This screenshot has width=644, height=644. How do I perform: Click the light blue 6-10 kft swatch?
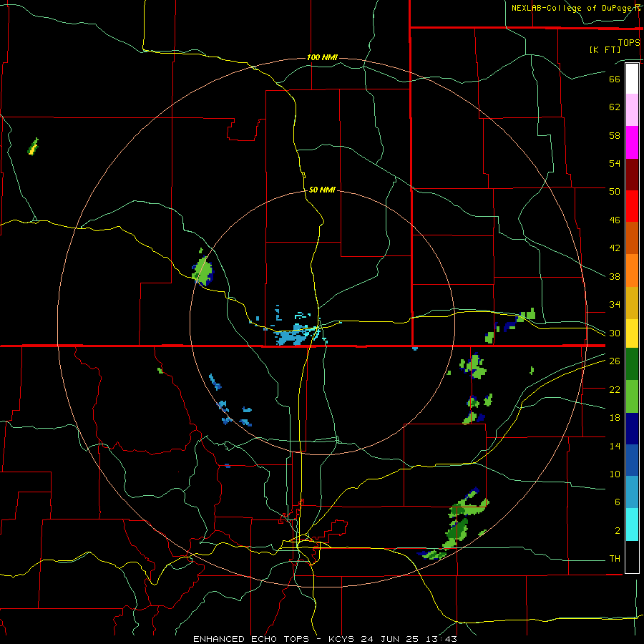[x=632, y=492]
